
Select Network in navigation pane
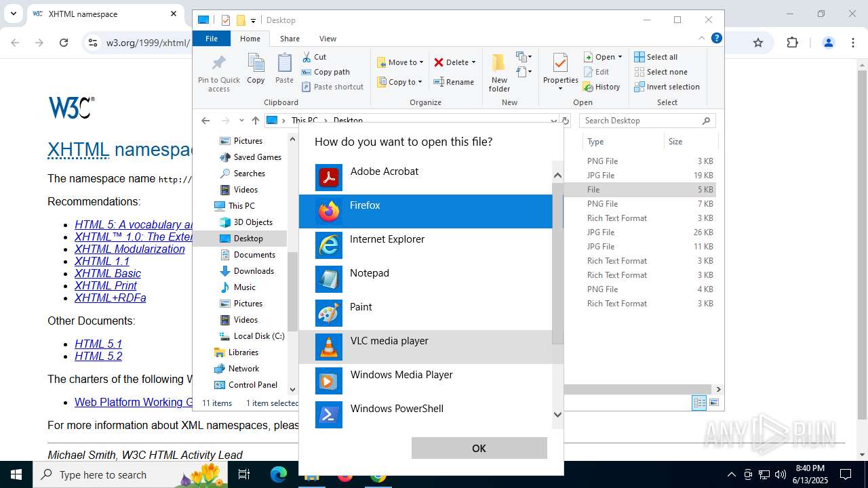point(236,369)
